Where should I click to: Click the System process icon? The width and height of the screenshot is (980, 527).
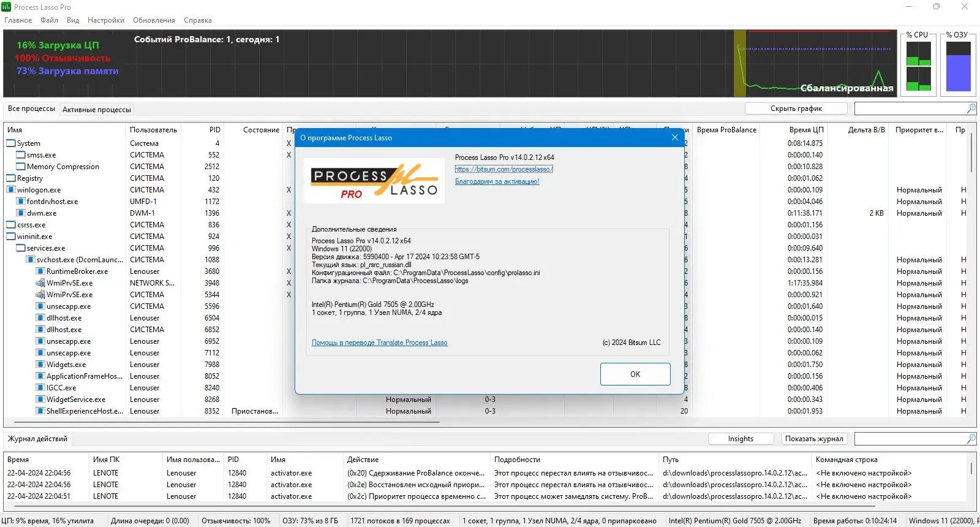[x=11, y=143]
